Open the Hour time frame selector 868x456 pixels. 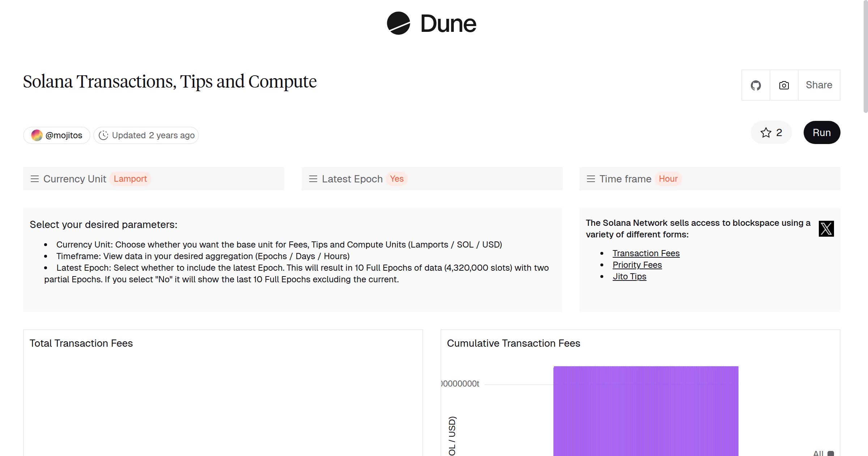(x=668, y=178)
